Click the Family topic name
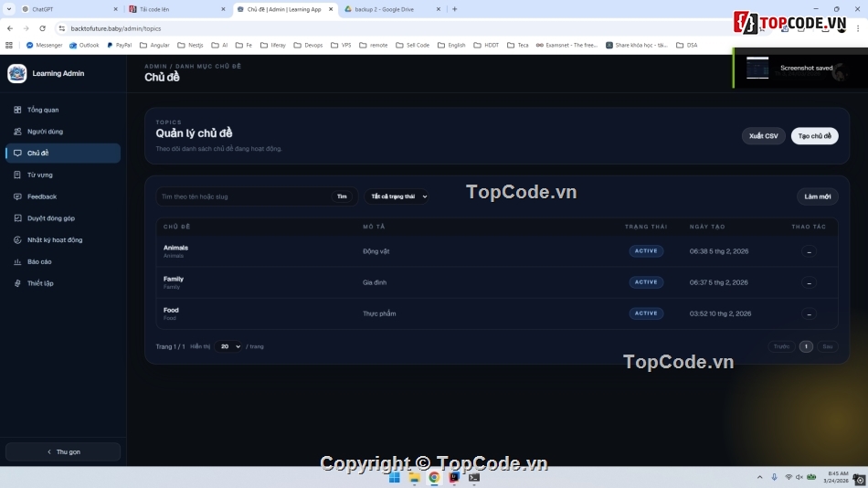This screenshot has height=488, width=868. [174, 279]
